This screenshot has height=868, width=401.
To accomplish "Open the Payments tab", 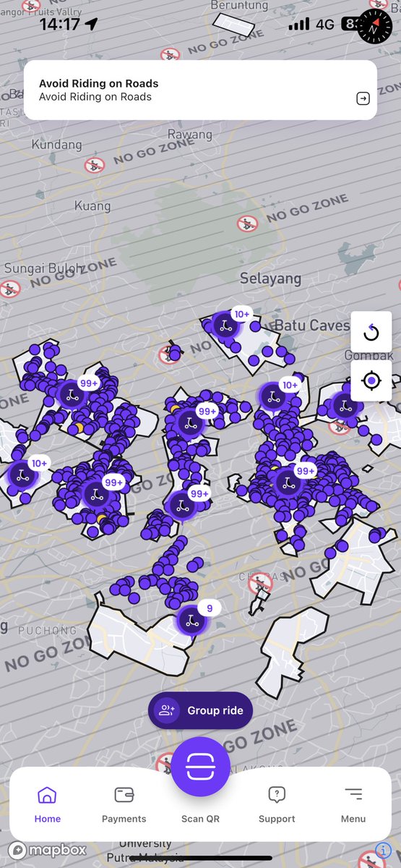I will [x=124, y=804].
